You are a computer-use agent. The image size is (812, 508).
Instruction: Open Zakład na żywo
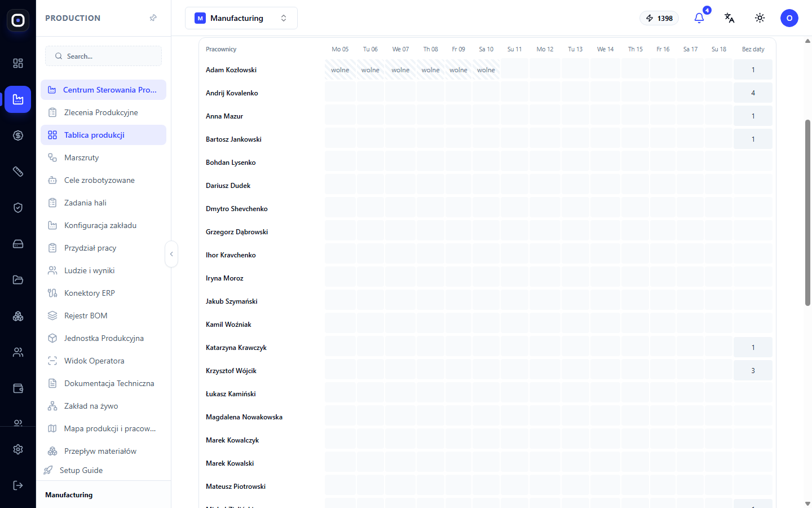103,406
